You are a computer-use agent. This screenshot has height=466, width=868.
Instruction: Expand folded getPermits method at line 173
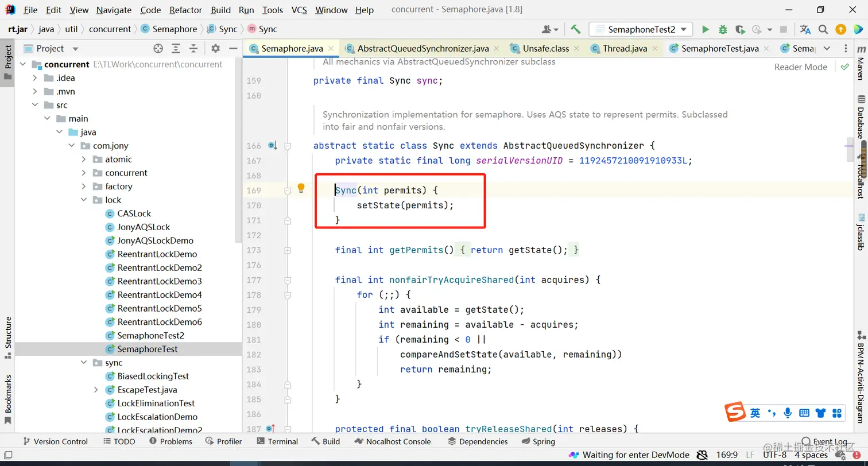pyautogui.click(x=288, y=250)
